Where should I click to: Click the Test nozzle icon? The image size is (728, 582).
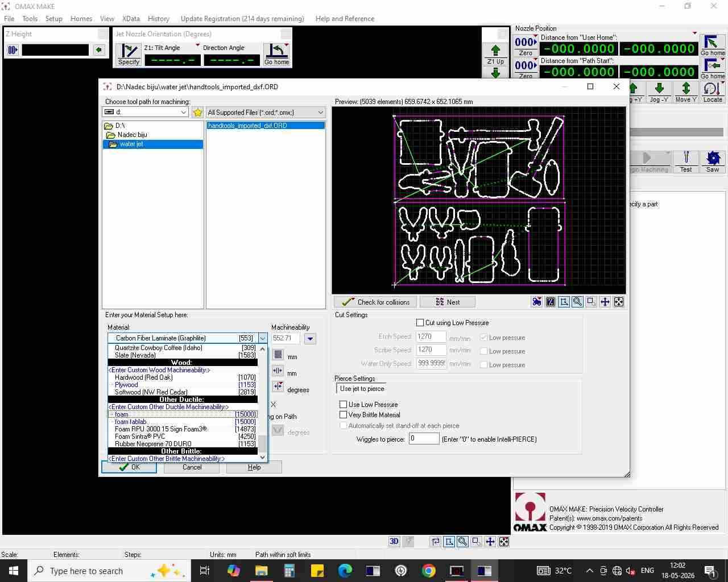pyautogui.click(x=686, y=161)
